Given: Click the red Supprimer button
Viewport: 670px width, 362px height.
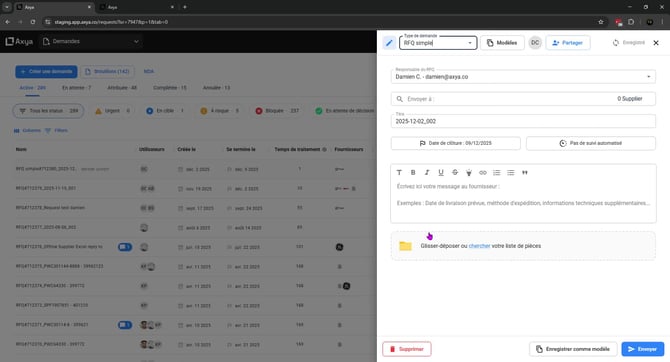Looking at the screenshot, I should coord(407,349).
